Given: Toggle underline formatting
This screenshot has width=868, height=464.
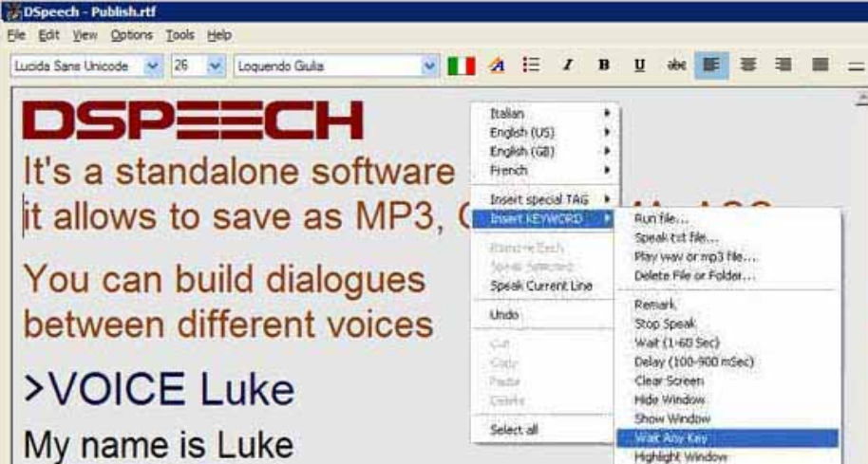Looking at the screenshot, I should pos(639,66).
